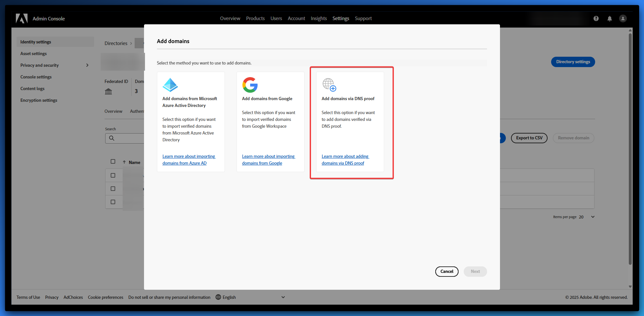Screen dimensions: 644x316
Task: Select the DNS proof globe icon
Action: pyautogui.click(x=329, y=85)
